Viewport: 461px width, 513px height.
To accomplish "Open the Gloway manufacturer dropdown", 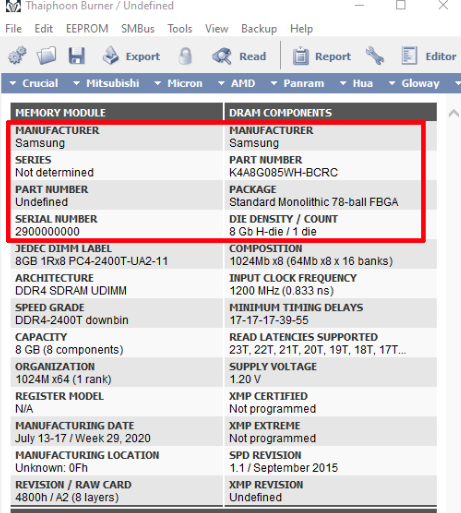I will coord(414,83).
